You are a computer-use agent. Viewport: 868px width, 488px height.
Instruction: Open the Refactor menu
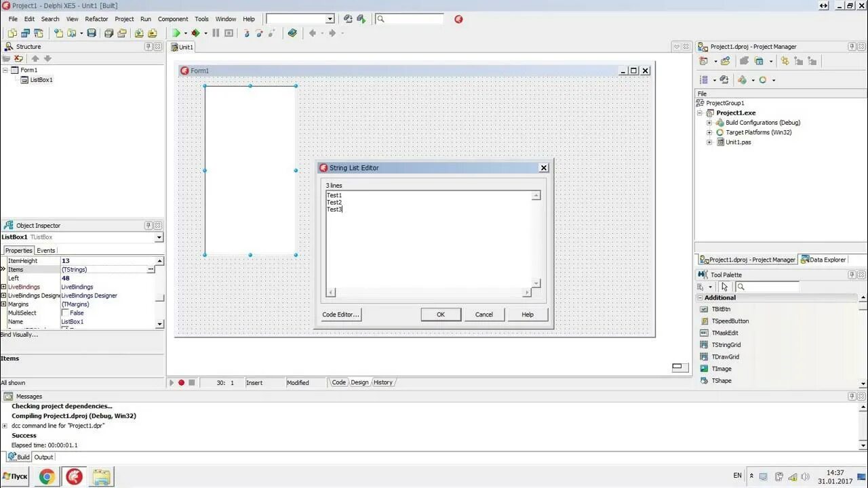point(96,19)
